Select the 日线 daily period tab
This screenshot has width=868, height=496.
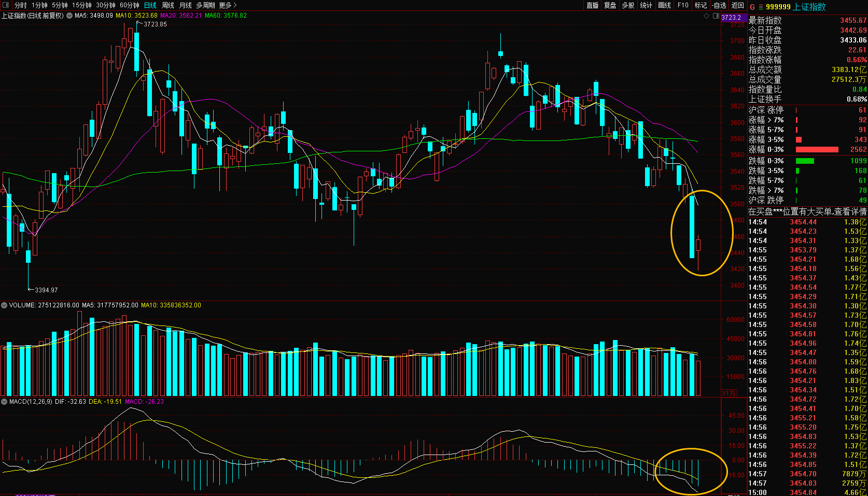click(150, 5)
